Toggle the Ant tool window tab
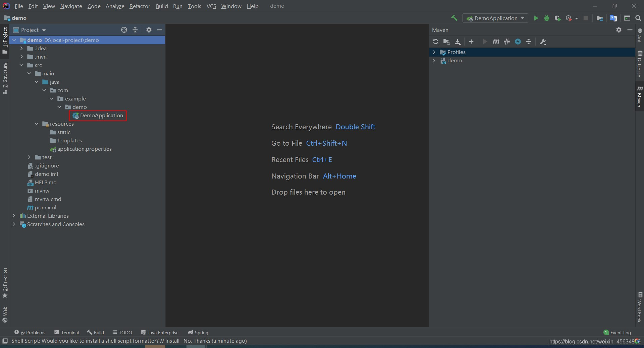The width and height of the screenshot is (644, 348). point(639,36)
